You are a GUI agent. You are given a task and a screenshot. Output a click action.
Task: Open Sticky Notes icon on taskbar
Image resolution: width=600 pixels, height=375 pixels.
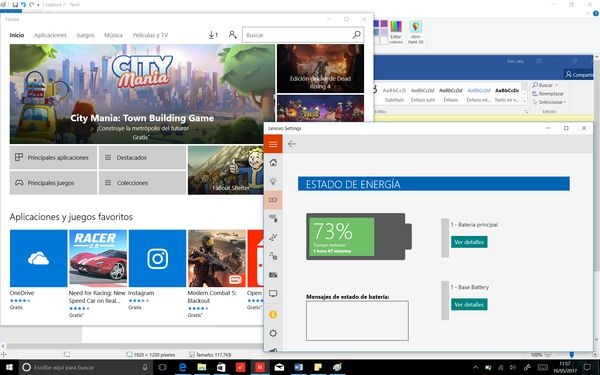pos(318,367)
